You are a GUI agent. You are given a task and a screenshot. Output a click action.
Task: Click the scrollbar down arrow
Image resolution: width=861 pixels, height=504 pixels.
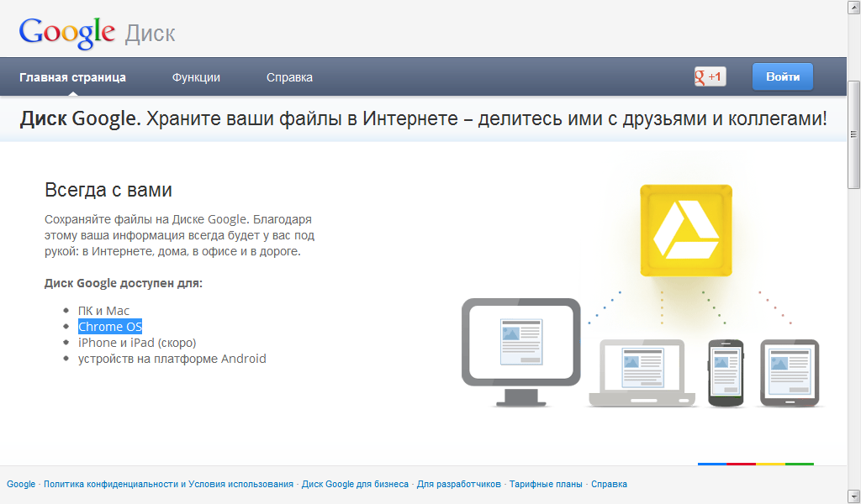[854, 497]
